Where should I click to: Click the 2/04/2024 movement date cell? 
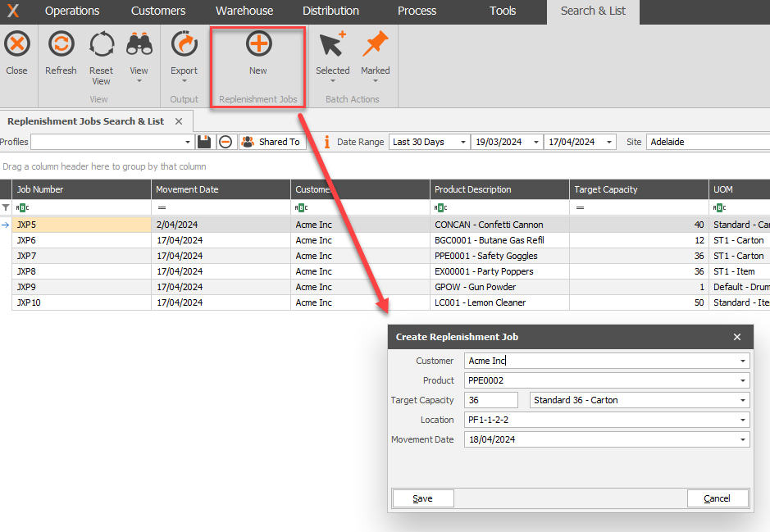(x=221, y=225)
